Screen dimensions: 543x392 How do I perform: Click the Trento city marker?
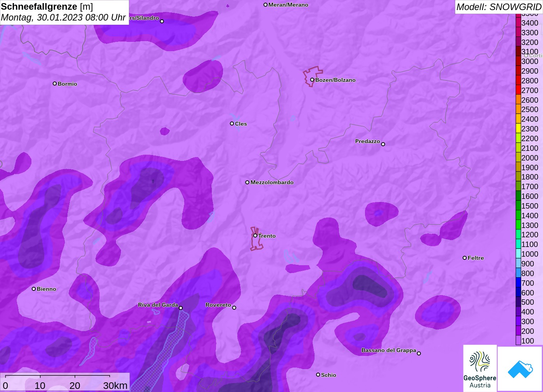255,235
